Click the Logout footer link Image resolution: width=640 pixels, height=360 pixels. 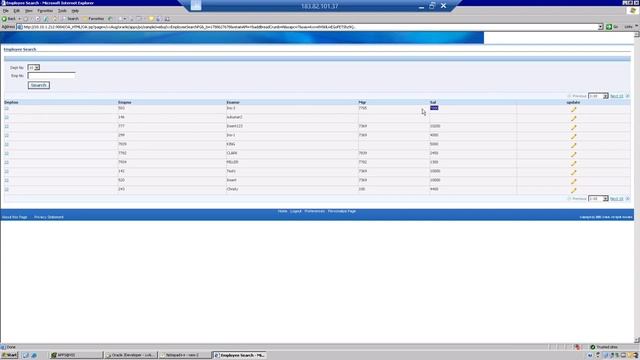point(296,211)
